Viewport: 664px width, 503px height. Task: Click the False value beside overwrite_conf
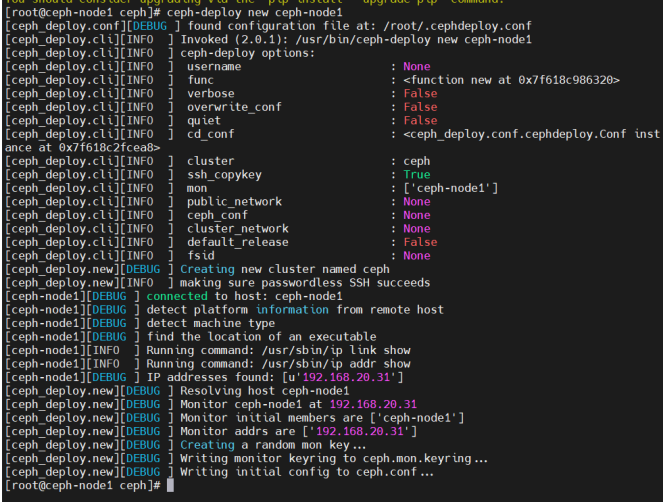pos(420,107)
